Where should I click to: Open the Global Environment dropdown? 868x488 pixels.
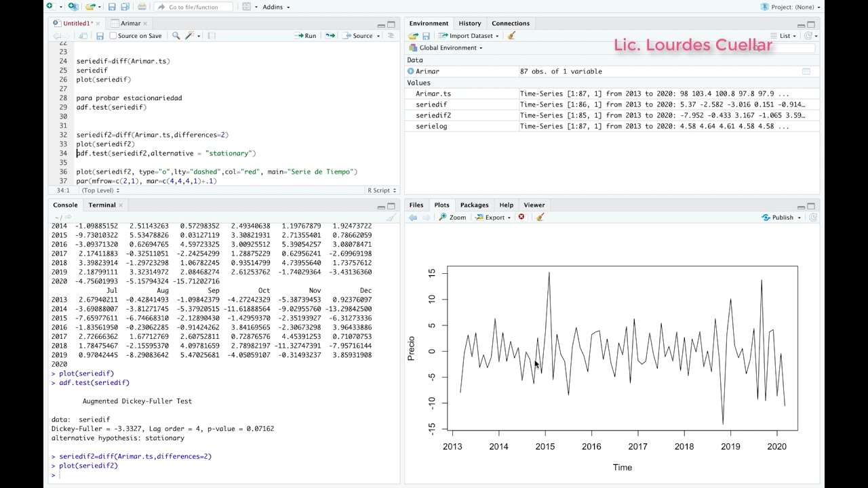pos(446,48)
